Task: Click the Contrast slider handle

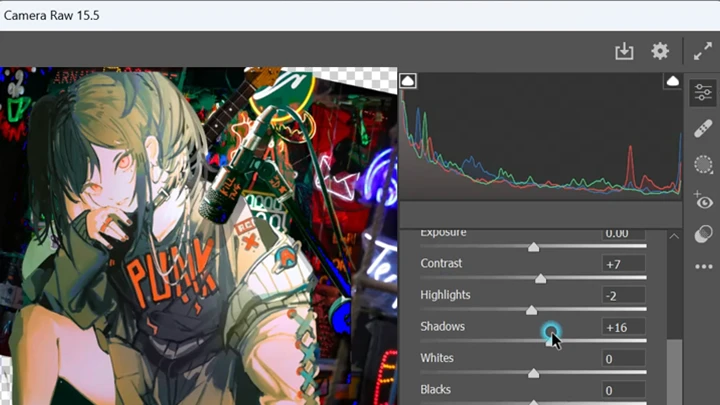Action: 540,278
